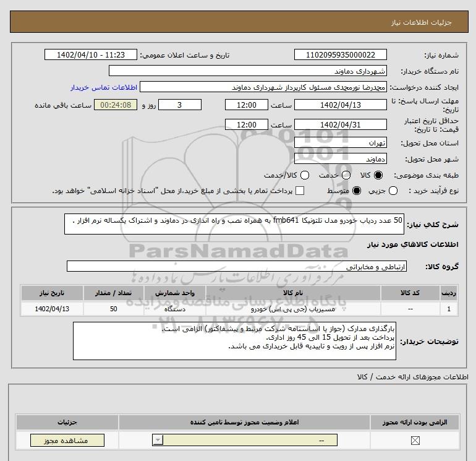Click the general description text box (شرح کلی نیاز)

pos(234,224)
